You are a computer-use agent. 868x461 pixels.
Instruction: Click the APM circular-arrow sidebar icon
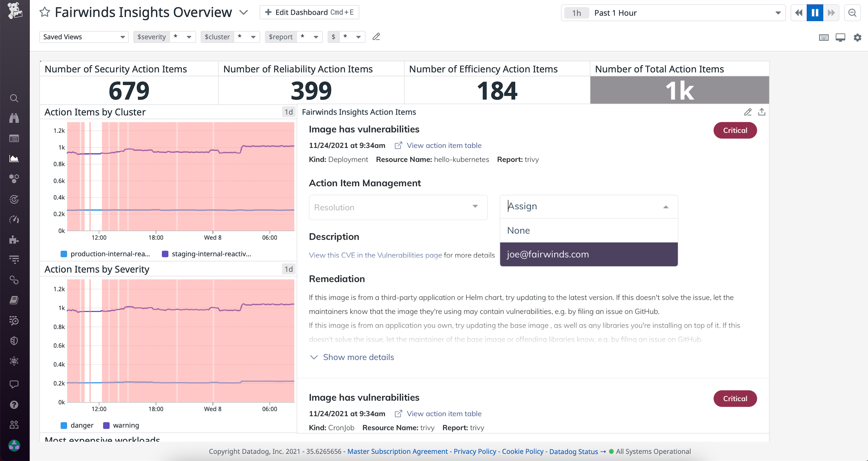[x=14, y=199]
